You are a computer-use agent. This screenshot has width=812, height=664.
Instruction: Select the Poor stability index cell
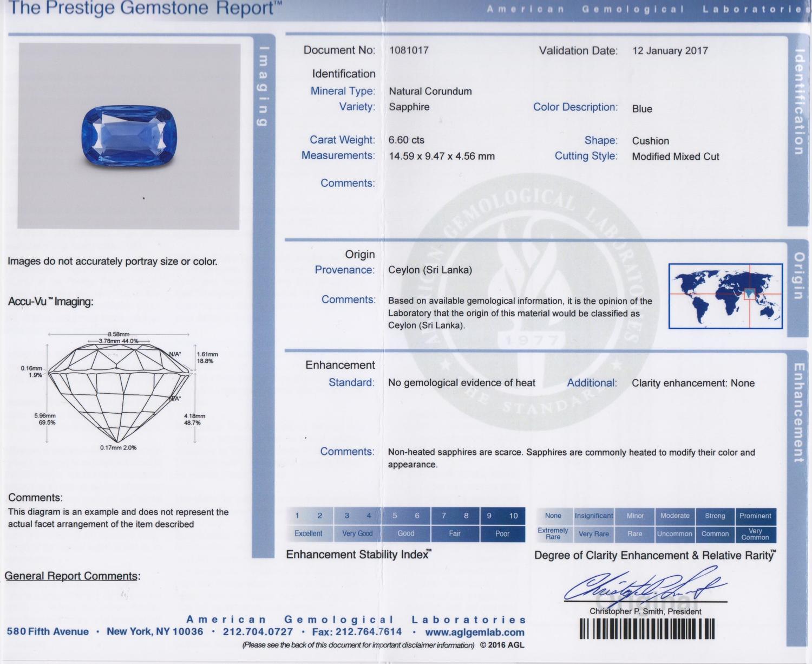coord(502,533)
